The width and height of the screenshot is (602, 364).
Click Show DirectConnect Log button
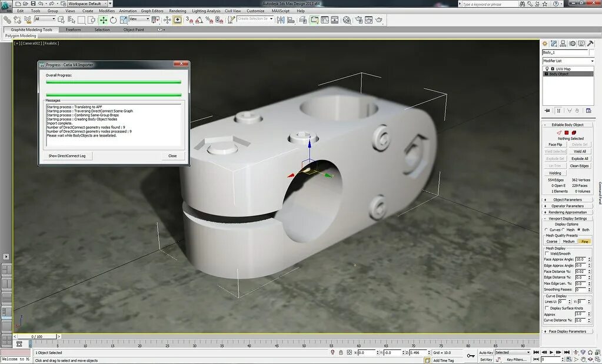pyautogui.click(x=67, y=156)
